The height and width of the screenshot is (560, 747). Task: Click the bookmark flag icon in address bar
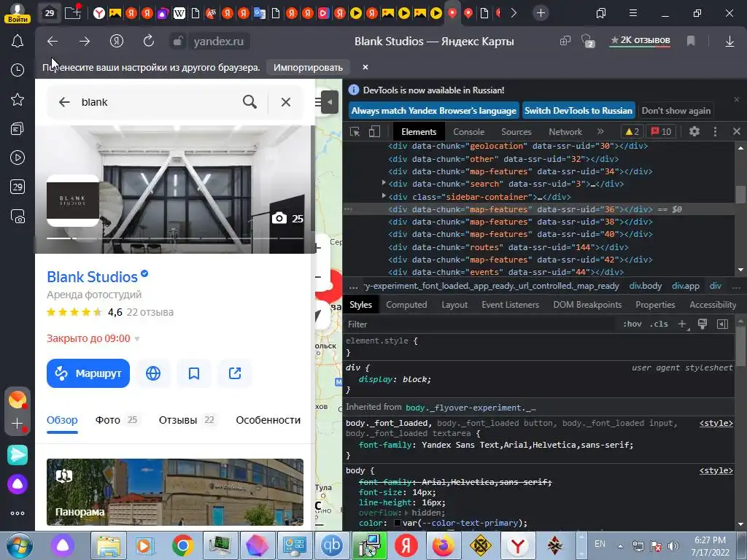(691, 42)
